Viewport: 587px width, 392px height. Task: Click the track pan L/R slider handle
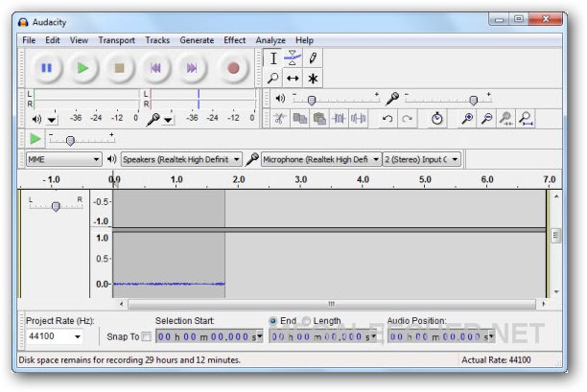(x=56, y=206)
